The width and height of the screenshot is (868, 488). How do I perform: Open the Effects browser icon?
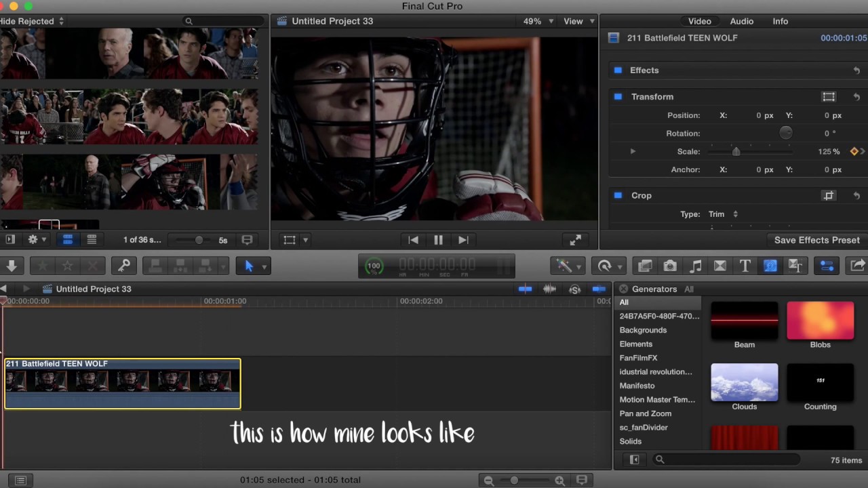tap(645, 266)
